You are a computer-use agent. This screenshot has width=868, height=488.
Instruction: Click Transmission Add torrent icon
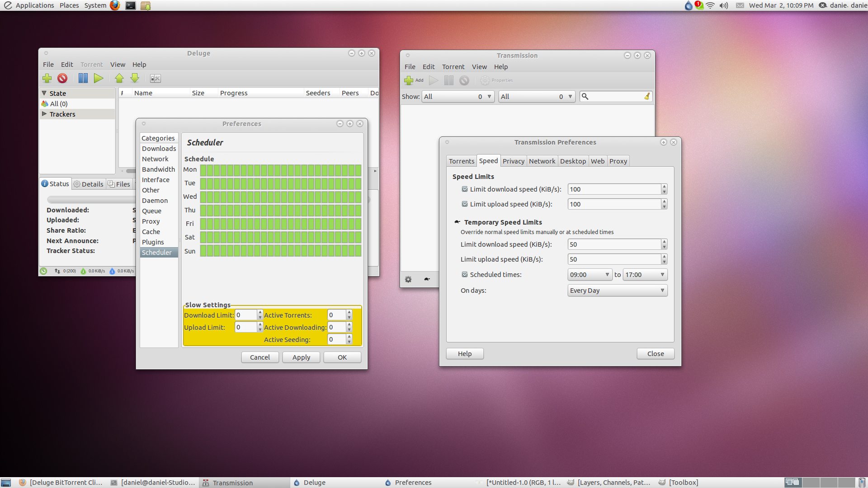[x=414, y=80]
